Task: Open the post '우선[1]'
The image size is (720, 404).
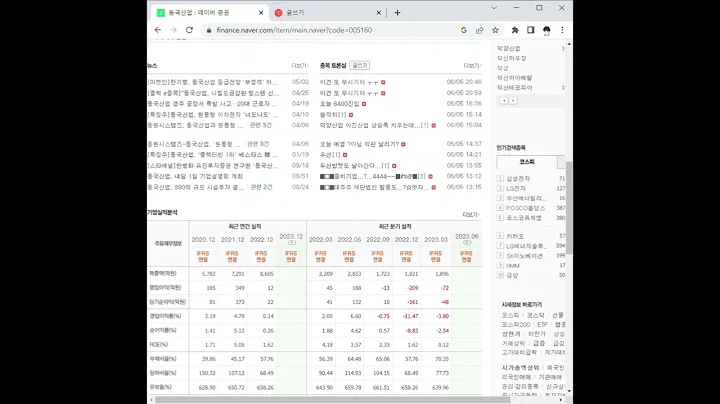Action: point(330,155)
